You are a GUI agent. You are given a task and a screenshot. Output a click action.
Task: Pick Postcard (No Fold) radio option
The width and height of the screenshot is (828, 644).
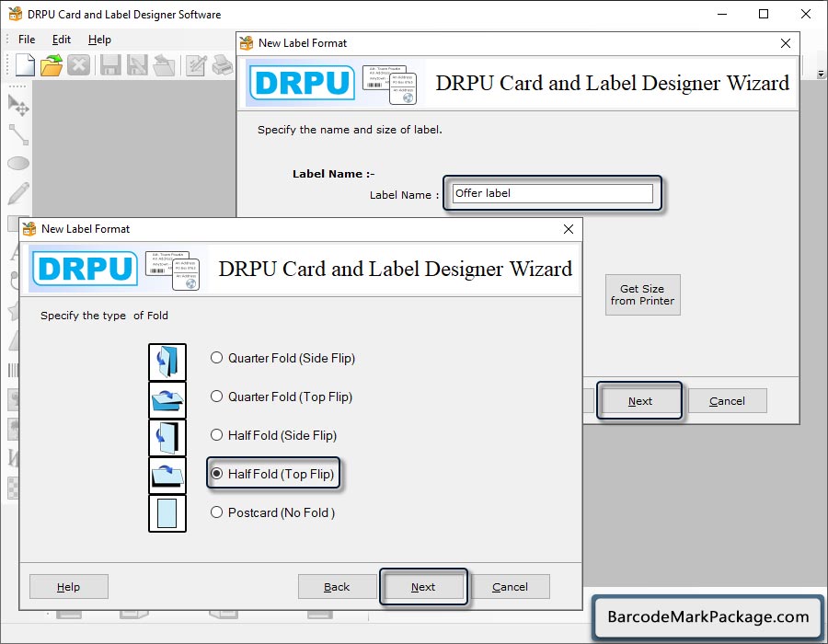216,512
